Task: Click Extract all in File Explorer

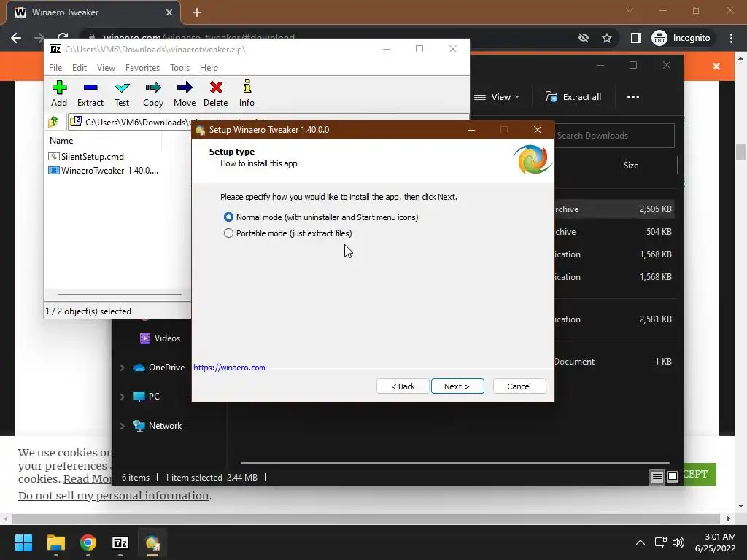Action: (x=573, y=97)
